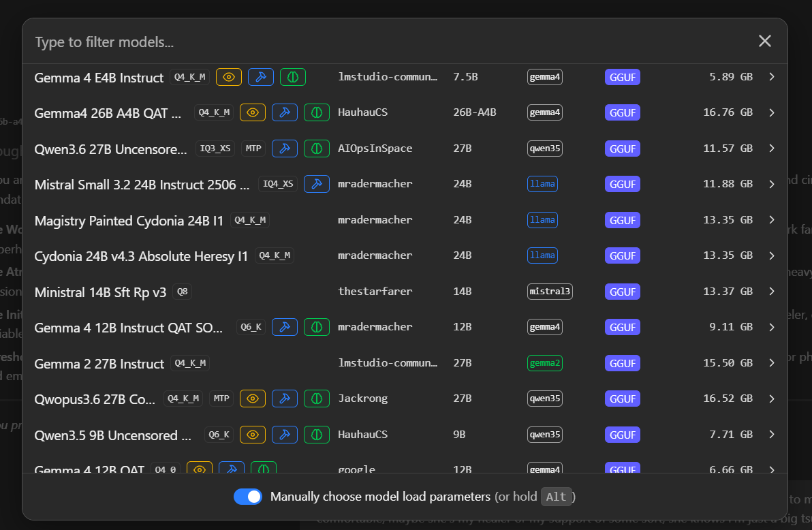Expand the Mistral Small 3.2 24B row chevron
This screenshot has width=812, height=530.
tap(772, 184)
